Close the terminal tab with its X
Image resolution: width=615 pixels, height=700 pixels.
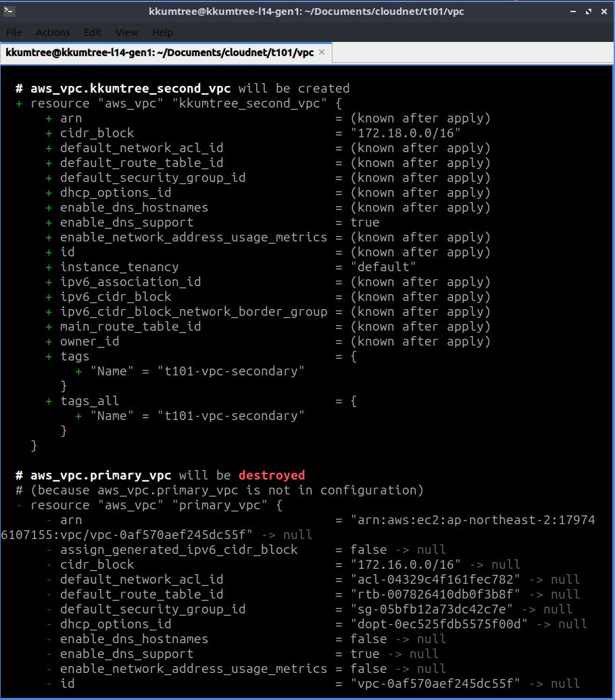[322, 53]
